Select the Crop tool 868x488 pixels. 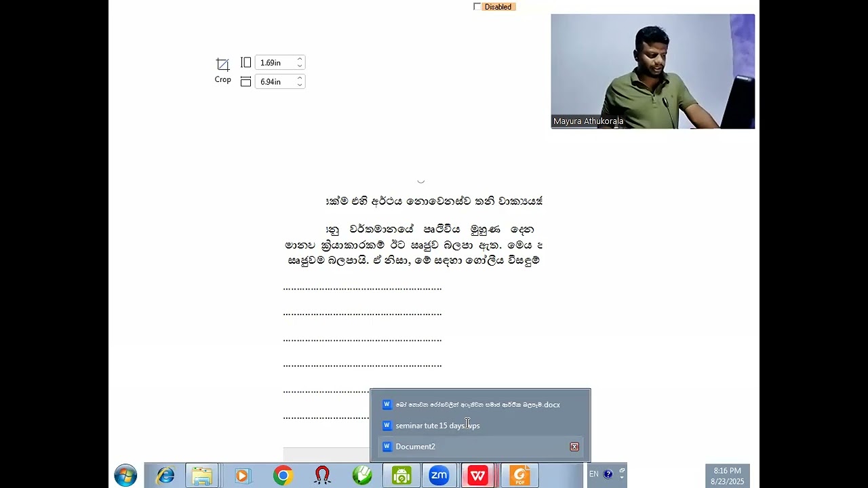pyautogui.click(x=222, y=70)
